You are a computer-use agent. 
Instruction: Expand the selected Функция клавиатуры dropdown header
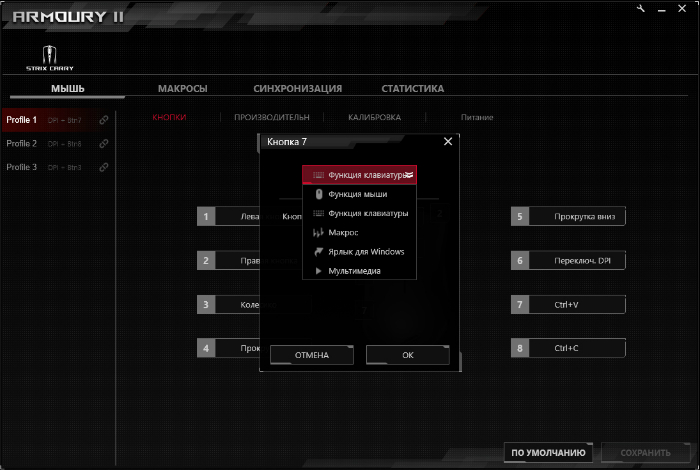pos(359,175)
